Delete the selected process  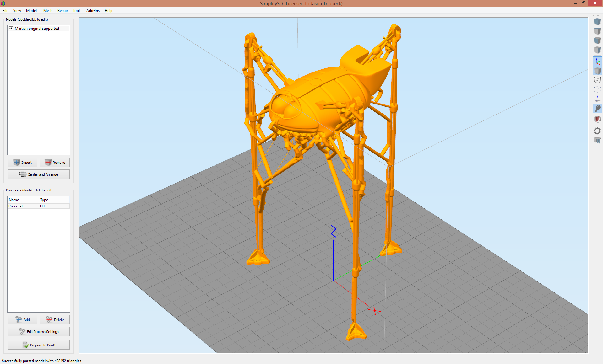pyautogui.click(x=55, y=319)
